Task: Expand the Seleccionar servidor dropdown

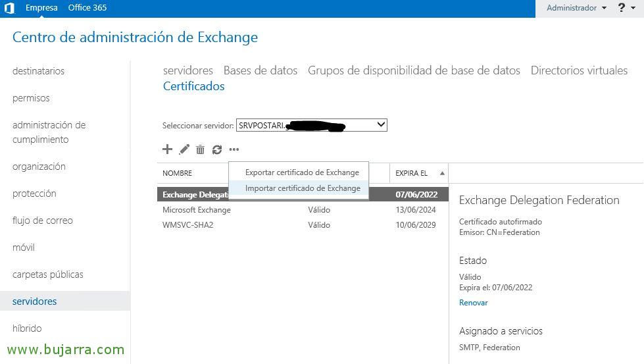Action: [380, 125]
